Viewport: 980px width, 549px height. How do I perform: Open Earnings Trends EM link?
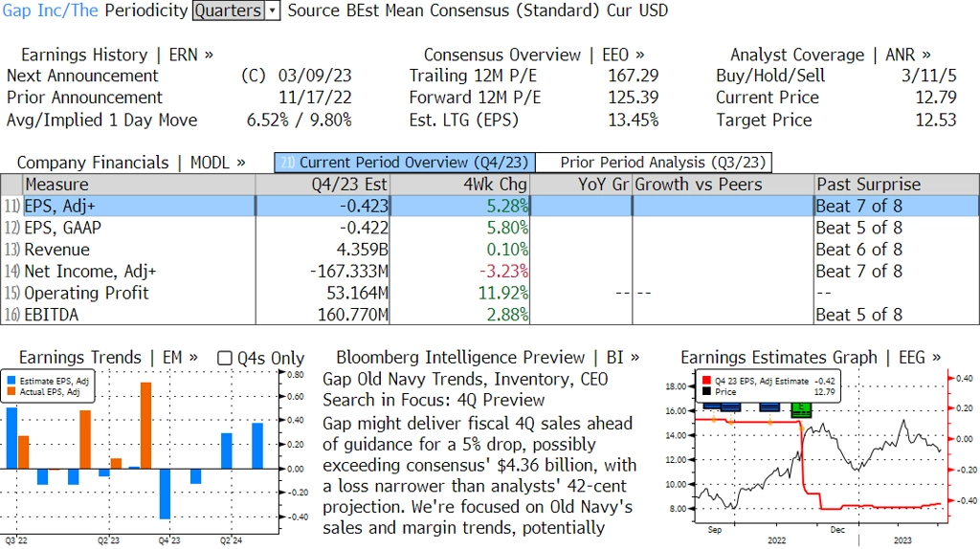[108, 358]
